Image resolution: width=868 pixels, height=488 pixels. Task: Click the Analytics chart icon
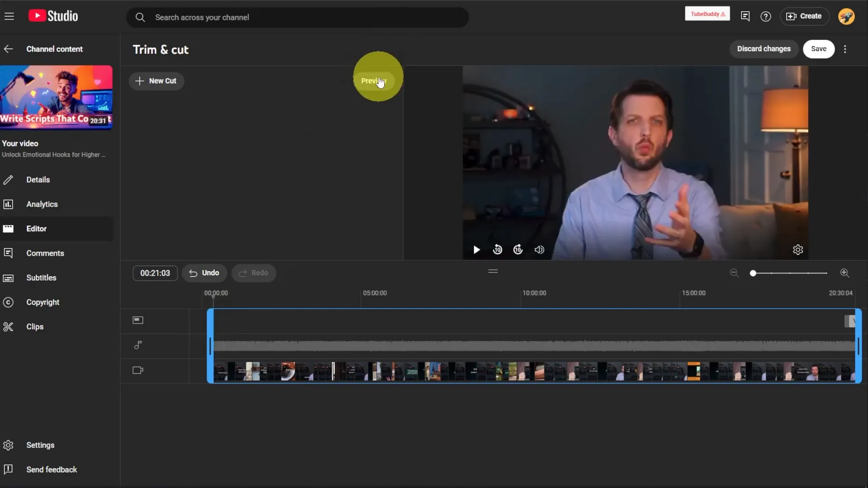tap(8, 204)
